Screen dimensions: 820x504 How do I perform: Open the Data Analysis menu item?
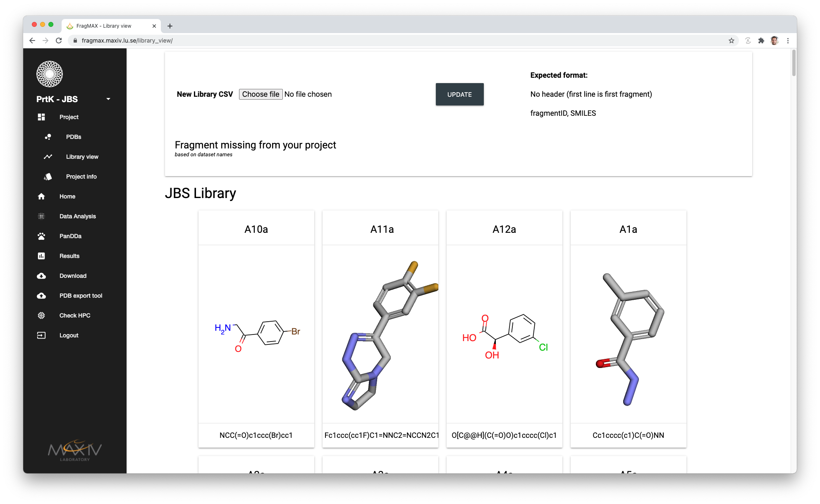pyautogui.click(x=77, y=216)
